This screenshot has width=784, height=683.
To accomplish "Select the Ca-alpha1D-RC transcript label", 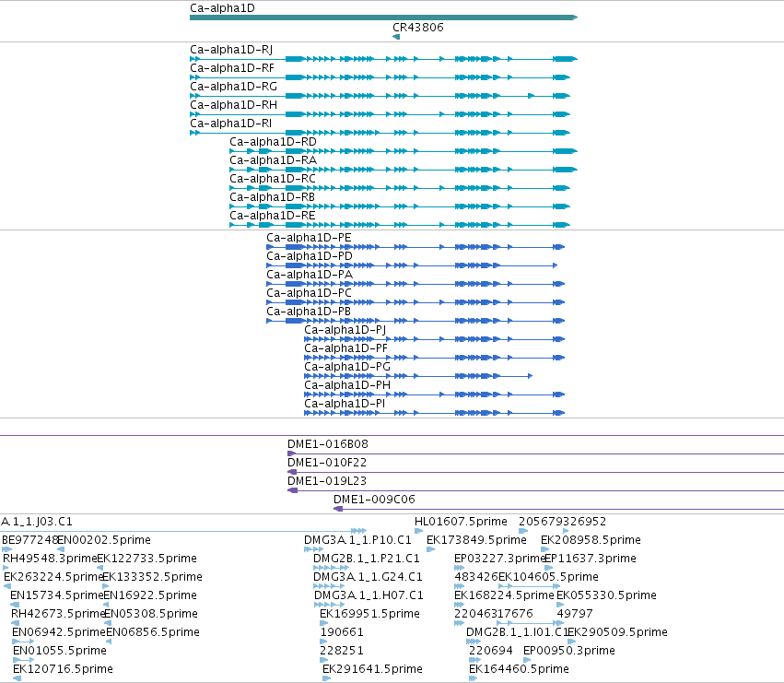I will 273,179.
